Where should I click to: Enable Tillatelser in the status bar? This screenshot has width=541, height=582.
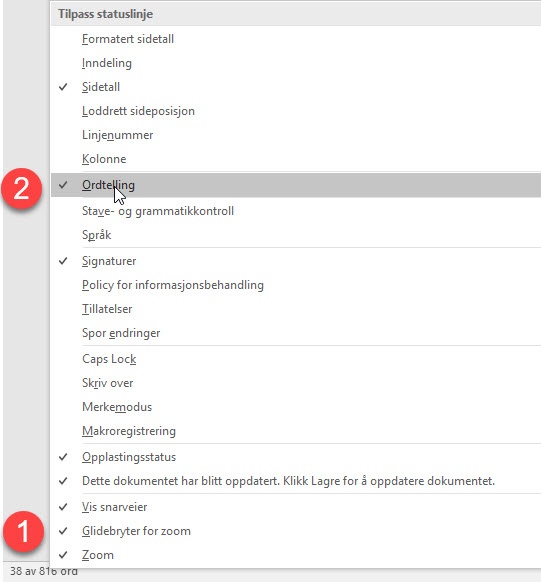[296, 309]
